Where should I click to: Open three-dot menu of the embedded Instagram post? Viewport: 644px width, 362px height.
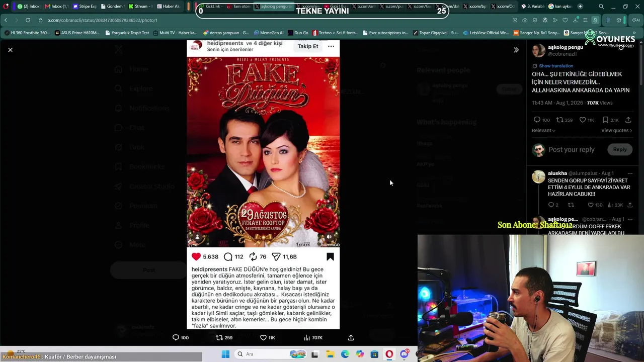pyautogui.click(x=331, y=46)
